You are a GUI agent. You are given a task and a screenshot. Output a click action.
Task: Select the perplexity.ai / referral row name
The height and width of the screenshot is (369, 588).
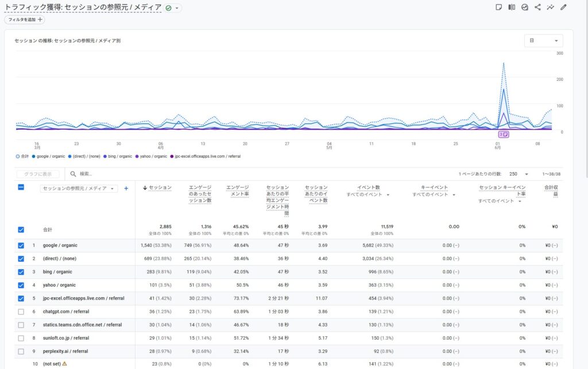[65, 351]
